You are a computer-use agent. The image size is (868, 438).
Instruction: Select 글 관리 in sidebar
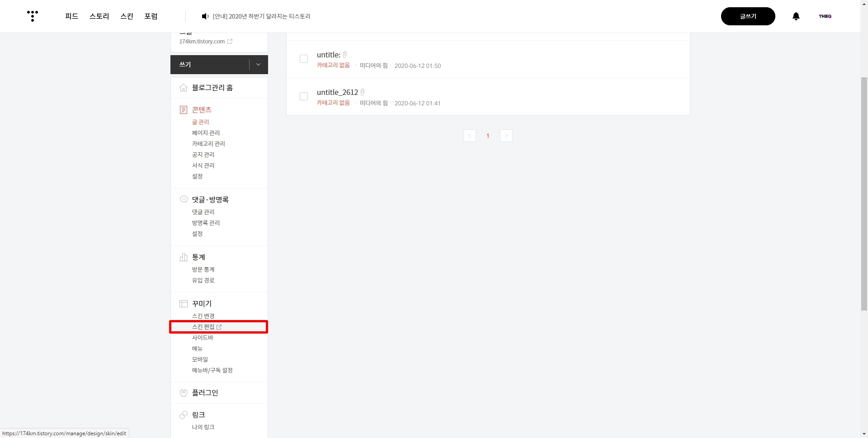[x=201, y=122]
